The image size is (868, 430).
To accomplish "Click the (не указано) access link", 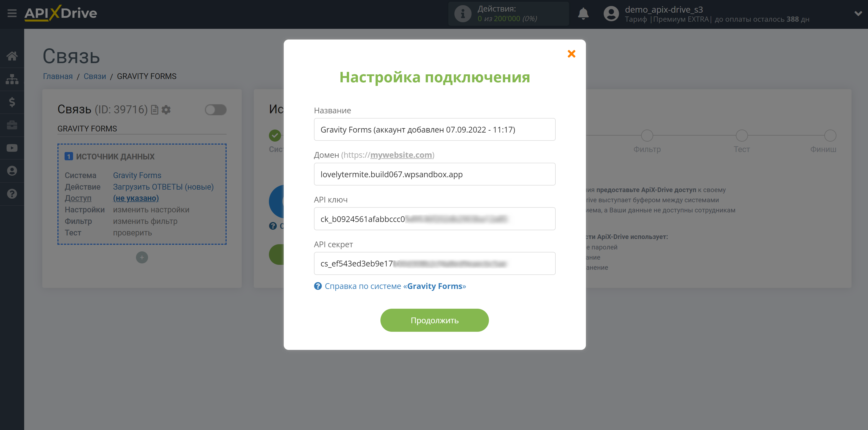I will [x=136, y=198].
